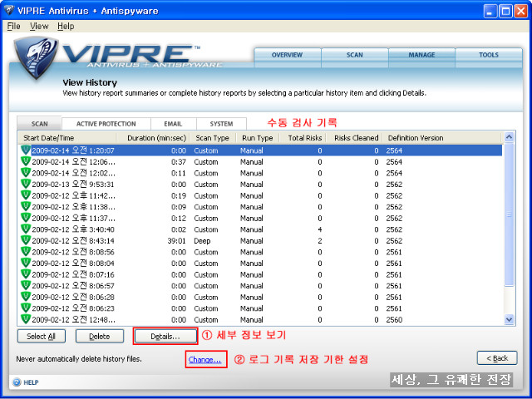Open the MANAGE tab
This screenshot has width=532, height=399.
tap(421, 56)
